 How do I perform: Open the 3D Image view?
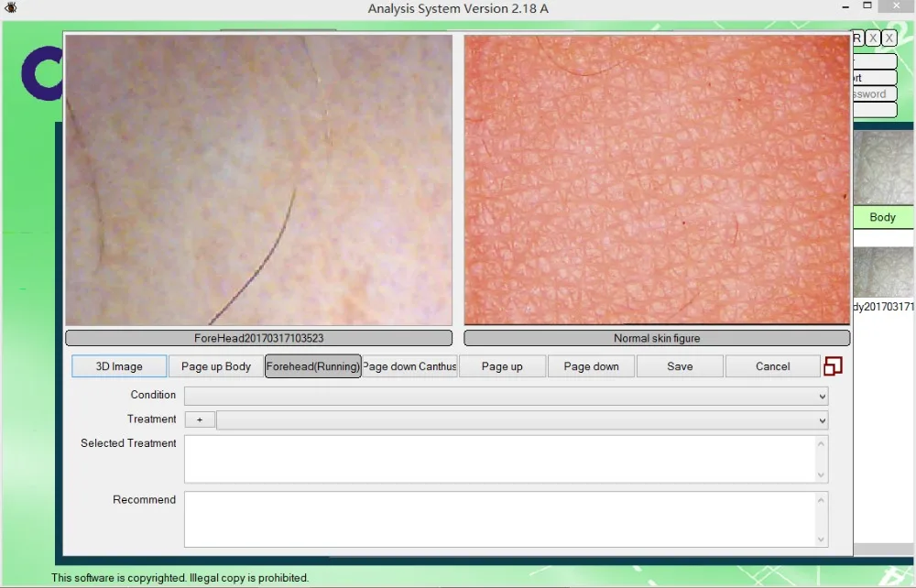coord(119,366)
